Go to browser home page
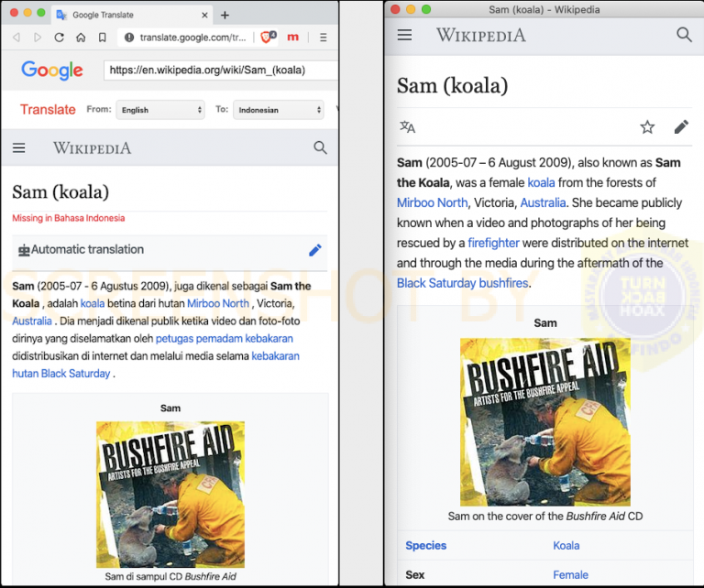This screenshot has width=704, height=588. (x=81, y=38)
